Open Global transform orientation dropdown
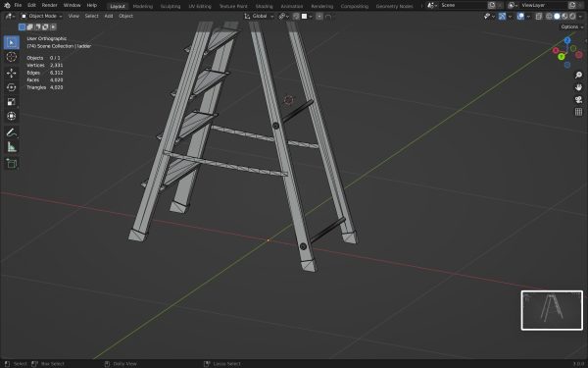 pos(259,16)
